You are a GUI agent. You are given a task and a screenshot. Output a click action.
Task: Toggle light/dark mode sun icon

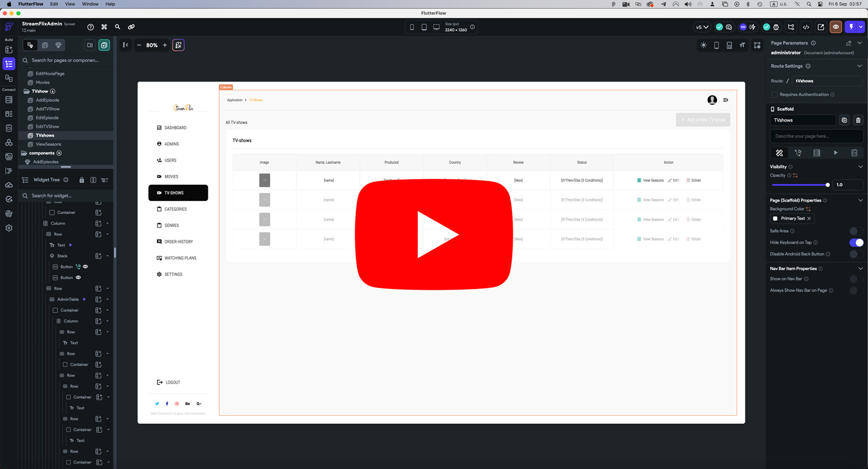(x=704, y=45)
